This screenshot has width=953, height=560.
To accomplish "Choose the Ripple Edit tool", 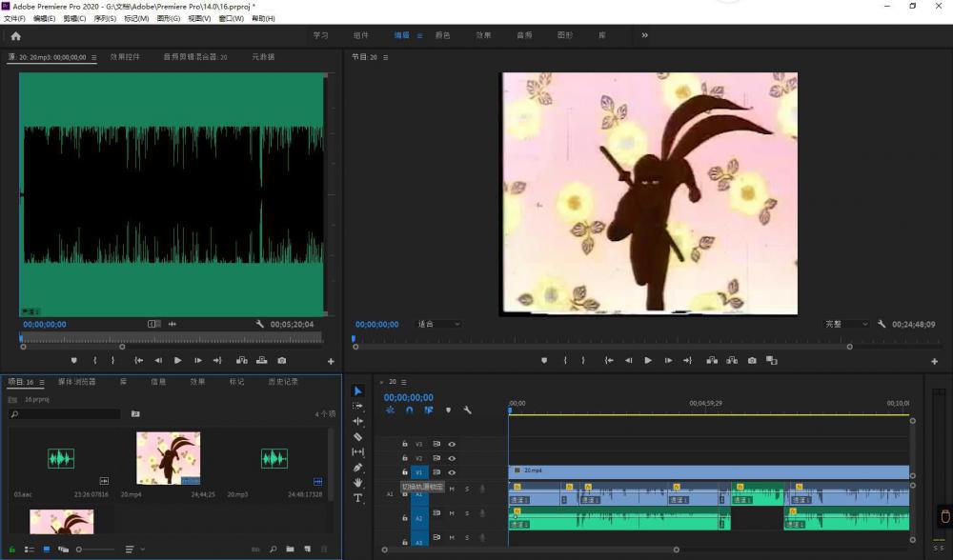I will coord(358,421).
